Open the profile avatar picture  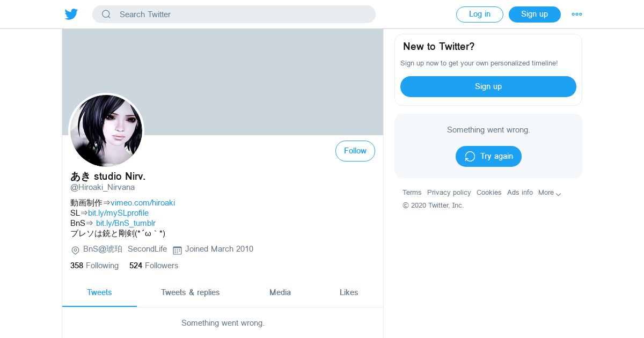point(106,131)
